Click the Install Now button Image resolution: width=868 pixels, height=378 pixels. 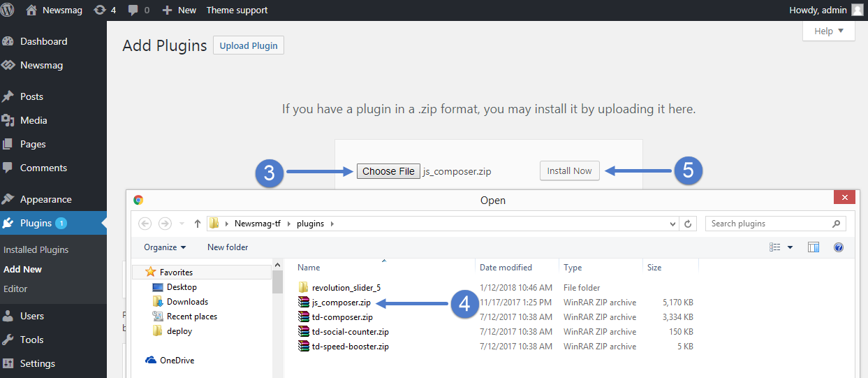pyautogui.click(x=569, y=170)
